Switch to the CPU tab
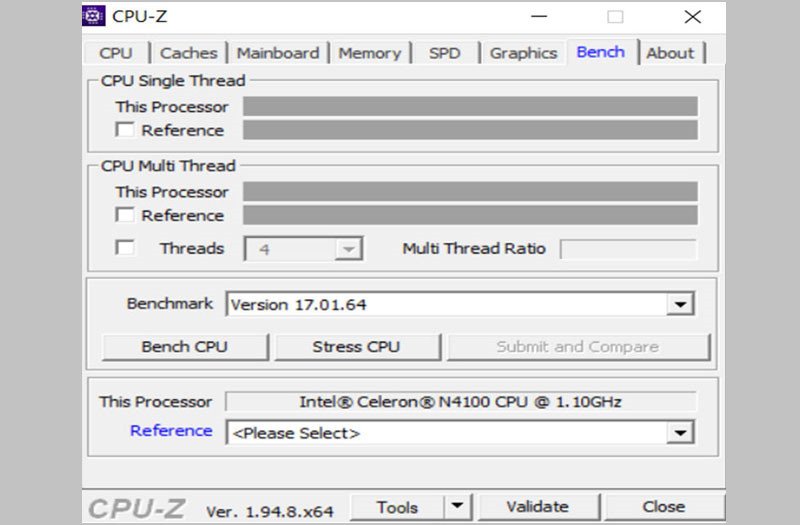The width and height of the screenshot is (800, 525). [x=116, y=53]
